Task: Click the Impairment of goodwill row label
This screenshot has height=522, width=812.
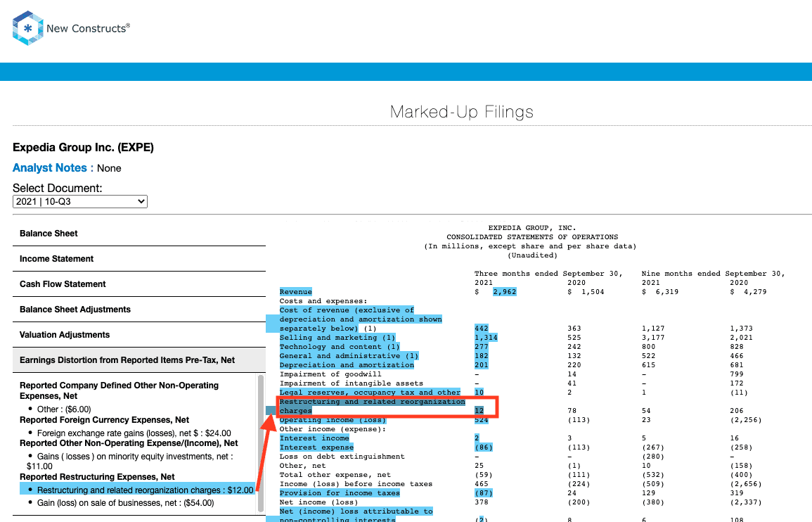Action: pyautogui.click(x=330, y=374)
